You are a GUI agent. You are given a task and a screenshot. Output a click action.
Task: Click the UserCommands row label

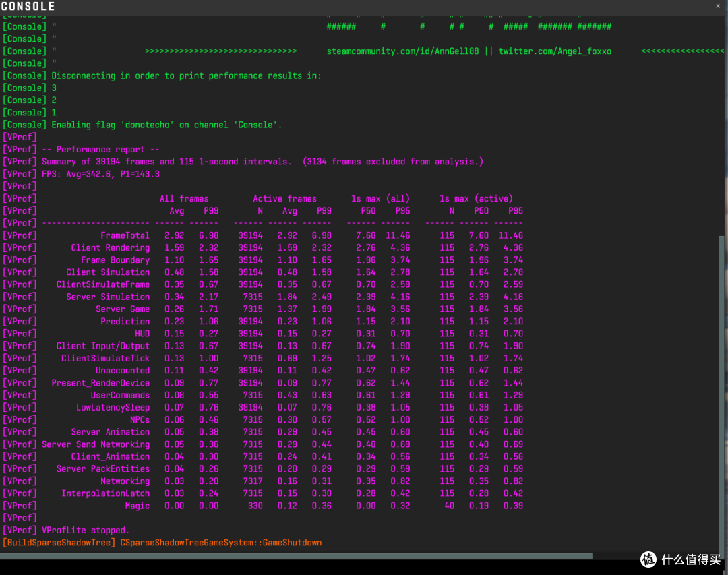120,395
